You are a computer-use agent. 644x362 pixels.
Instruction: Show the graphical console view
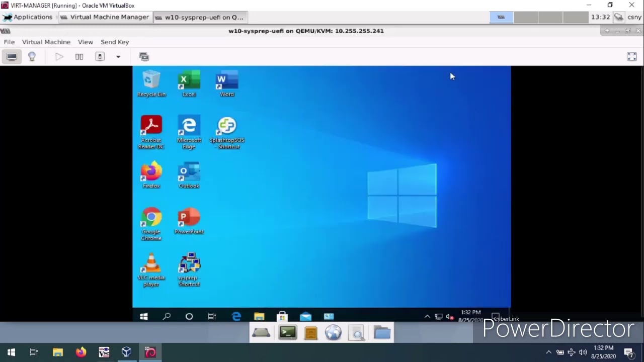(12, 57)
